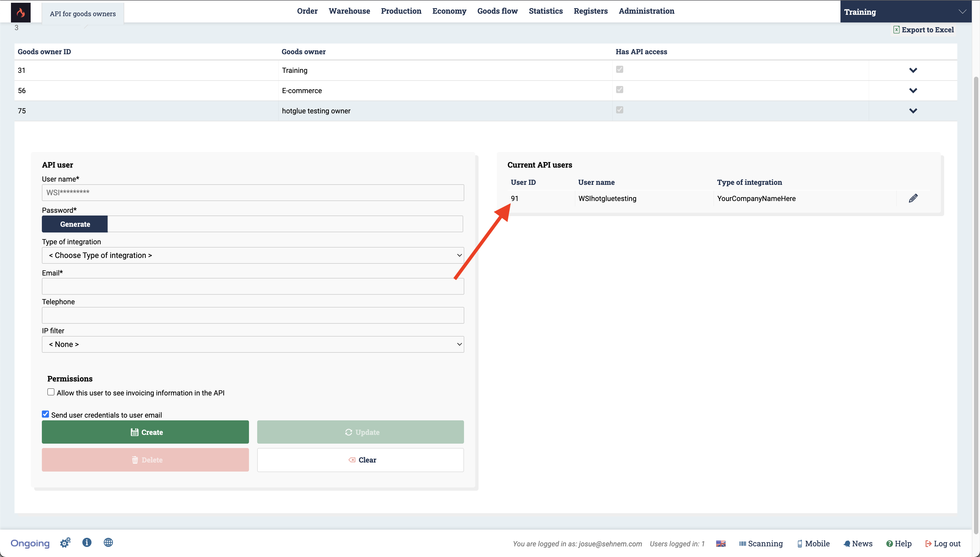980x557 pixels.
Task: Open the Type of integration dropdown
Action: pos(253,255)
